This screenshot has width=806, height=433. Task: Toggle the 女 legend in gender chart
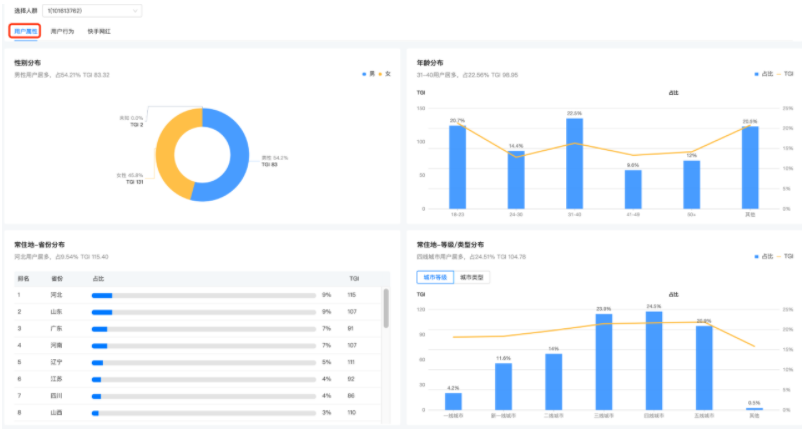385,73
